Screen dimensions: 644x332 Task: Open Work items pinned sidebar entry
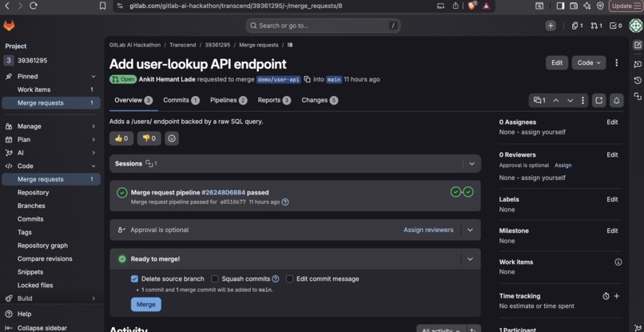coord(51,90)
